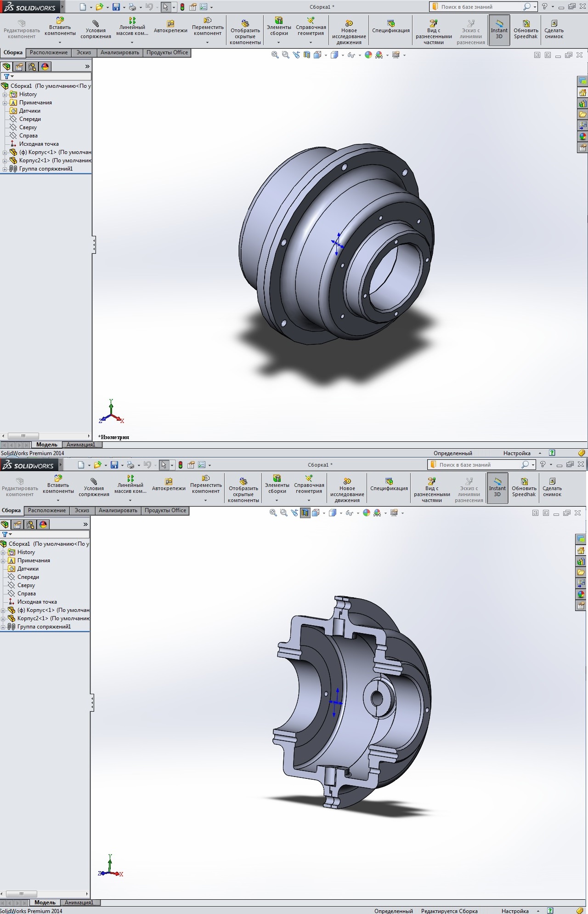
Task: Click Обновить Speedhak in top window
Action: 526,30
